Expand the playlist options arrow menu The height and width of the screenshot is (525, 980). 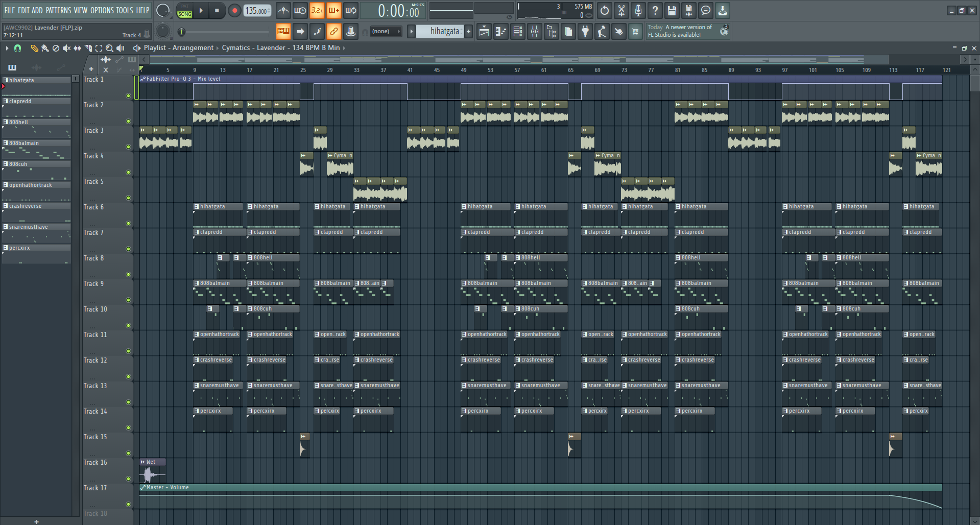click(7, 48)
